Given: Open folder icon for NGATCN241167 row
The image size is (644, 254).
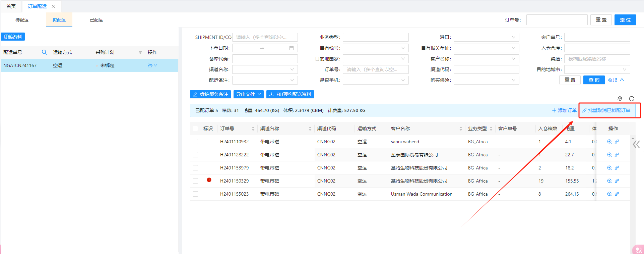Looking at the screenshot, I should pos(150,65).
